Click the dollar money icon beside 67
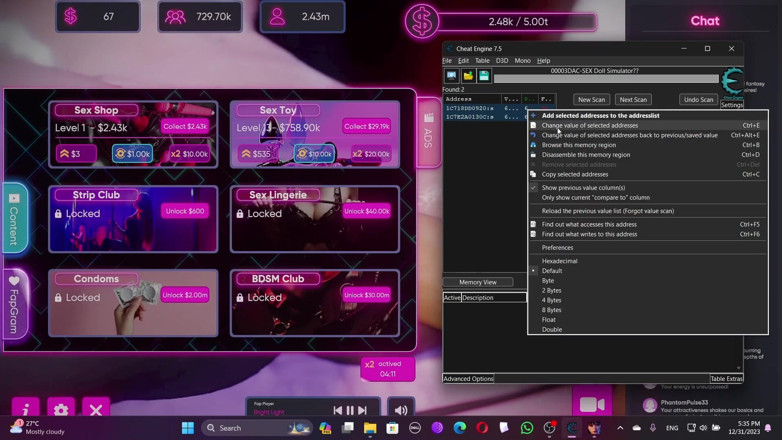This screenshot has width=782, height=440. [x=71, y=16]
